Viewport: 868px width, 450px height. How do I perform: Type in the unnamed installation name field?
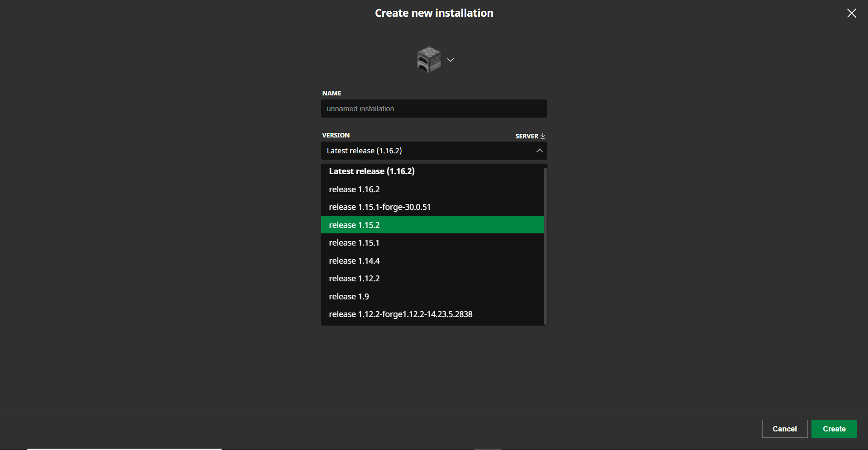tap(434, 109)
